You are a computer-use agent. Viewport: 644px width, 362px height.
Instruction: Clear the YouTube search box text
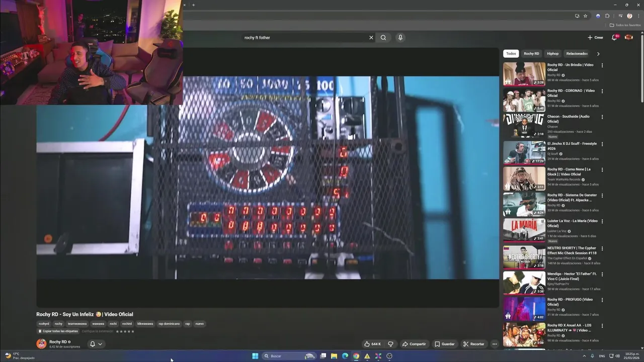pos(371,38)
